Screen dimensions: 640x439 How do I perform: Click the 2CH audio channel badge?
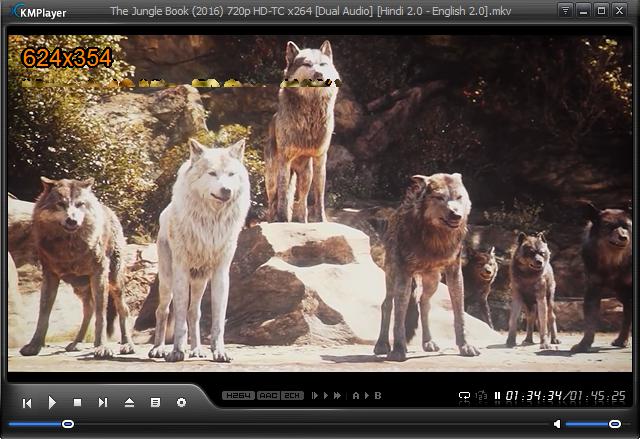pos(292,395)
